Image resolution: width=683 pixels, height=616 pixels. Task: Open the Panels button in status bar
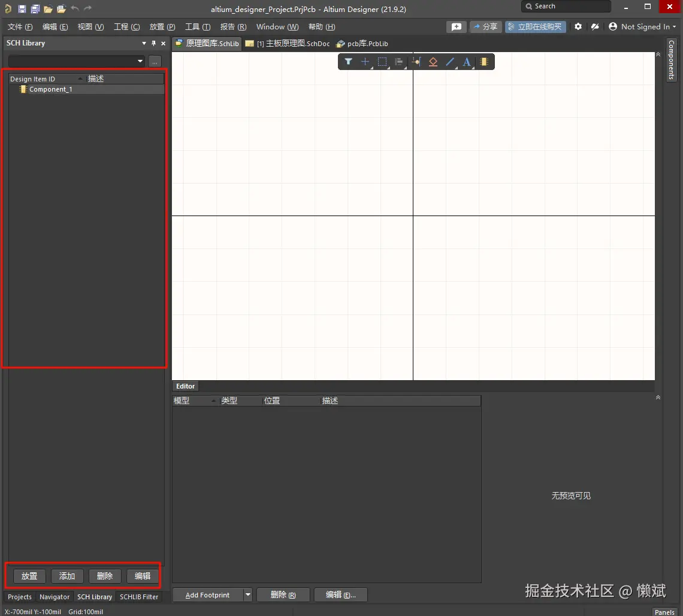(664, 612)
